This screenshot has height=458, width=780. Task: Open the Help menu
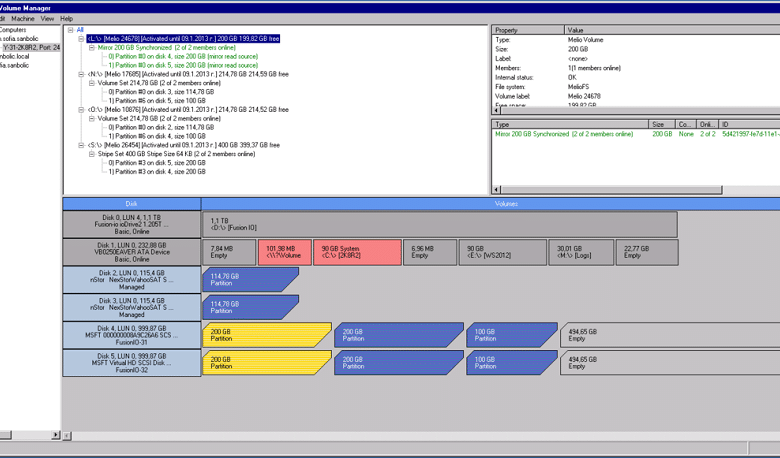click(67, 18)
